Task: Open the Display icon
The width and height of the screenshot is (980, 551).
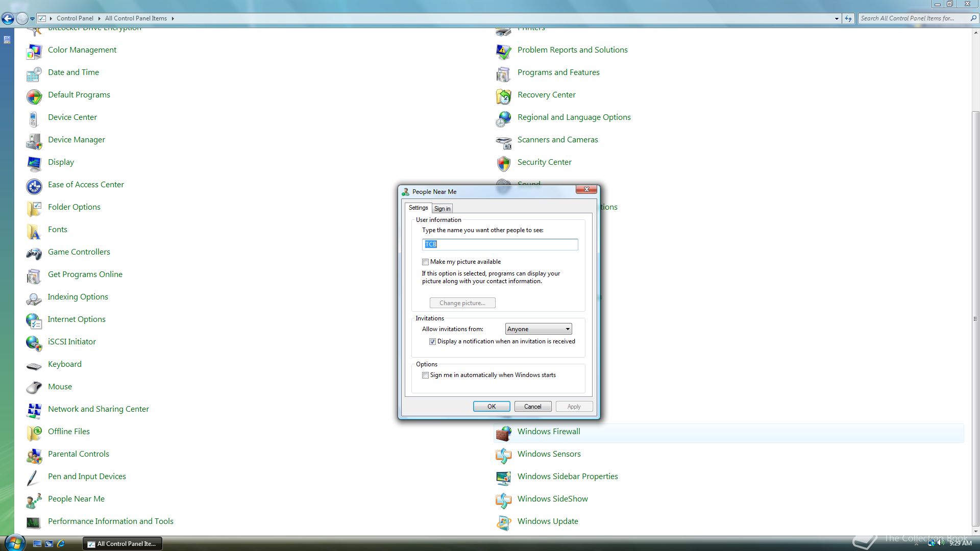Action: [x=34, y=163]
